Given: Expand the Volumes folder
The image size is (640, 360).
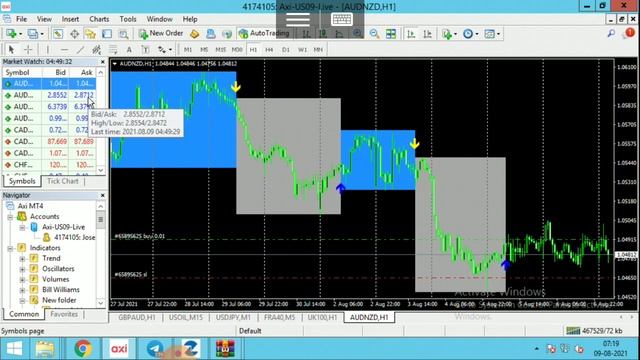Looking at the screenshot, I should tap(22, 280).
